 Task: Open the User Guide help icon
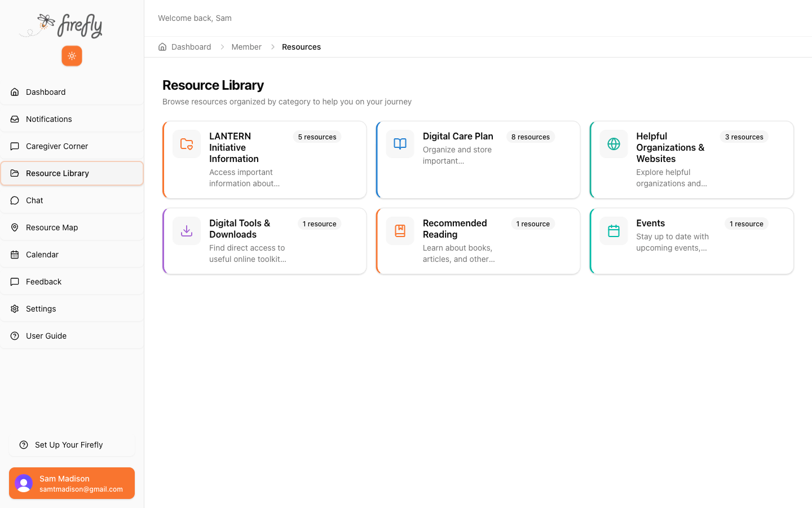tap(15, 336)
